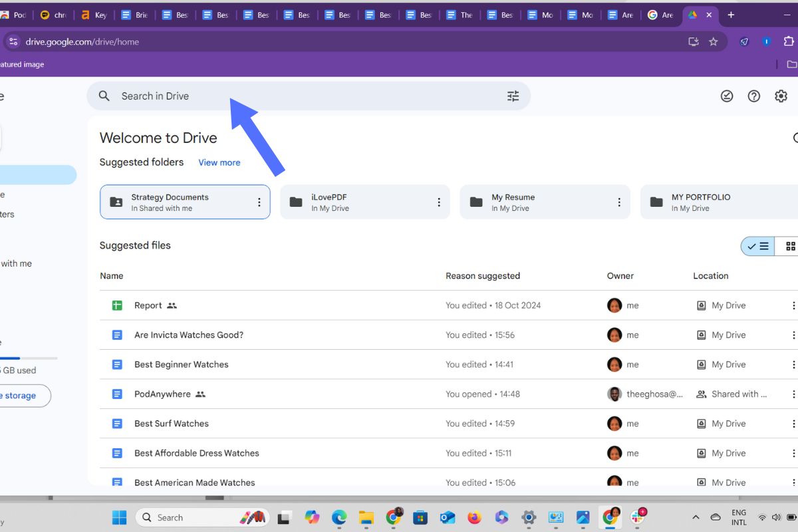Click 'You opened • 14:48' text
Viewport: 798px width, 532px height.
click(x=483, y=394)
